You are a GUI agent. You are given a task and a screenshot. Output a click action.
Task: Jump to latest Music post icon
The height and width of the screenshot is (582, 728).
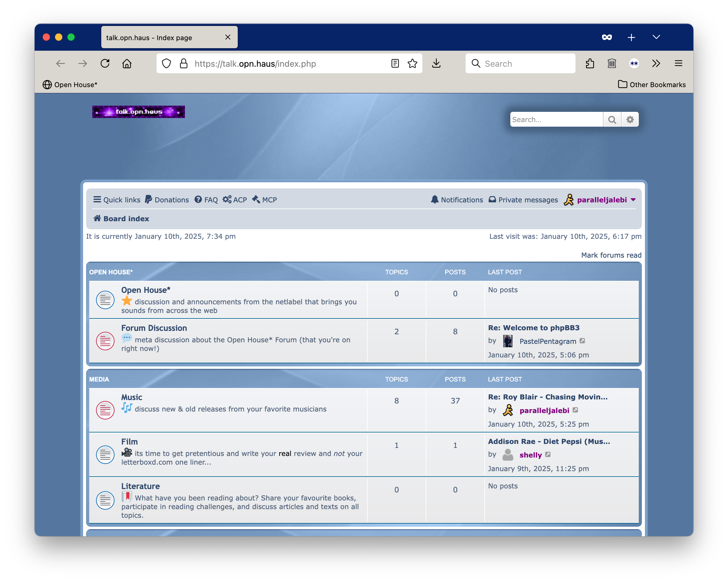(575, 410)
